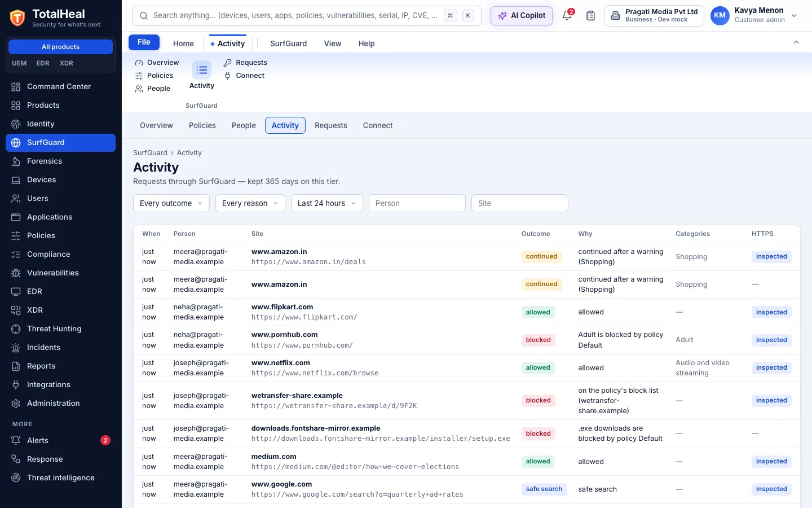Open the File menu
Image resolution: width=812 pixels, height=508 pixels.
click(x=144, y=42)
